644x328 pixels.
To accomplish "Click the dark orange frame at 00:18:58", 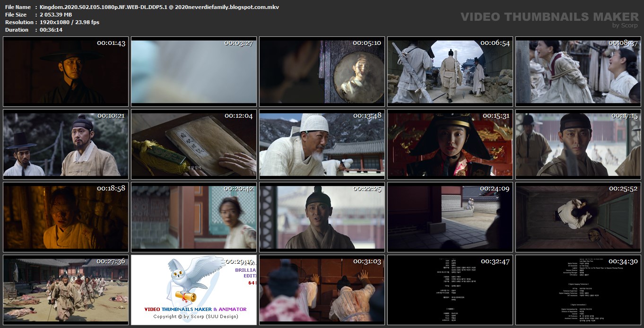I will pos(66,217).
